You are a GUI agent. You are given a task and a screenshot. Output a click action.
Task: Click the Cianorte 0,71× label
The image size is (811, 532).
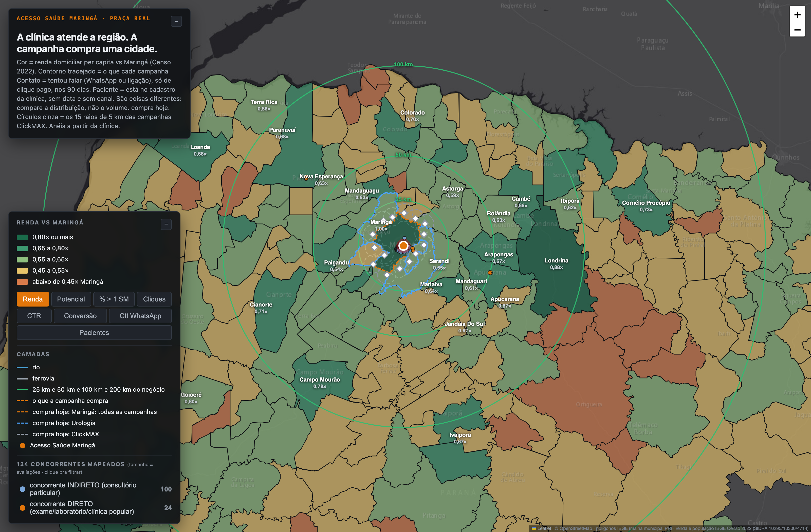pyautogui.click(x=261, y=308)
